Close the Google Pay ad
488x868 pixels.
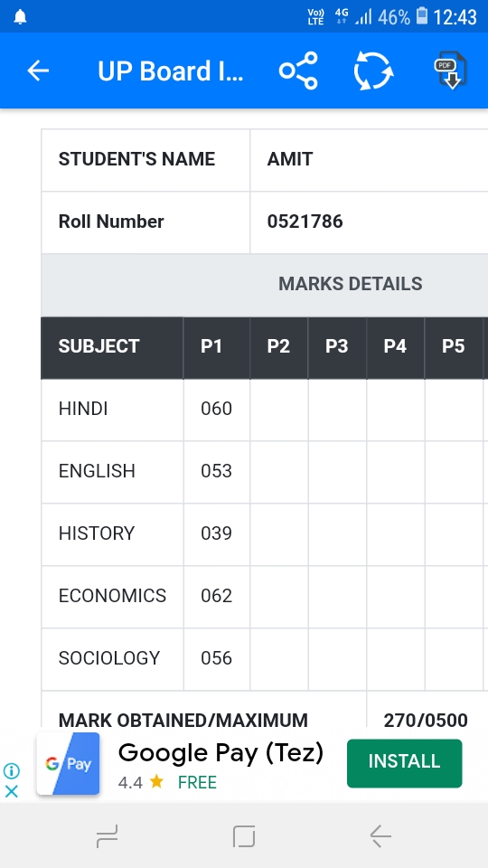pyautogui.click(x=11, y=791)
